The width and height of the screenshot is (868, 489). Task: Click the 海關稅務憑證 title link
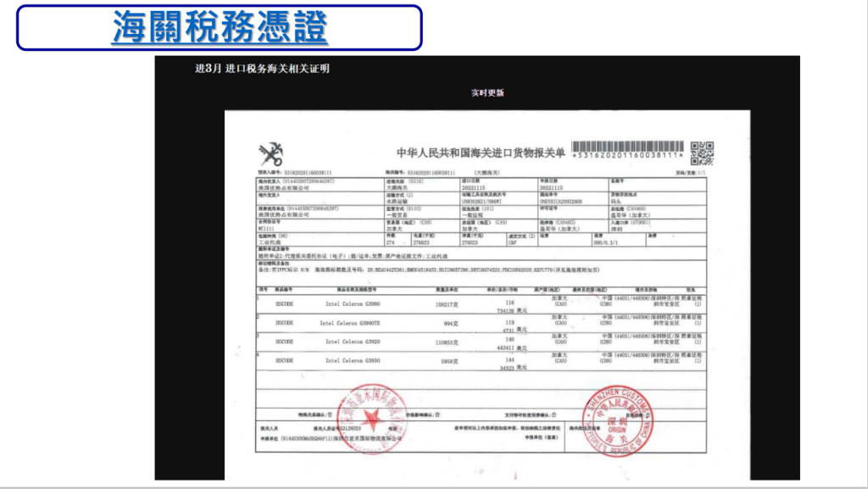(x=220, y=27)
